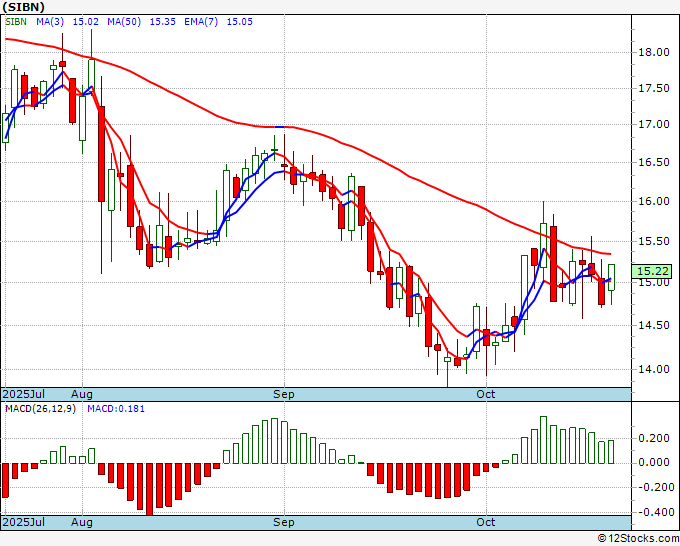Click the 15.00 price axis label

pyautogui.click(x=654, y=283)
